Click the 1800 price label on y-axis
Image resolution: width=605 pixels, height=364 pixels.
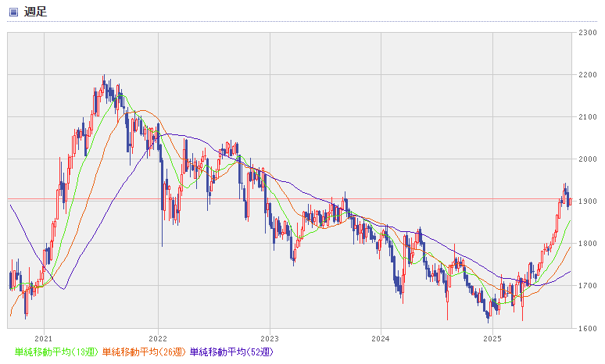tap(589, 244)
